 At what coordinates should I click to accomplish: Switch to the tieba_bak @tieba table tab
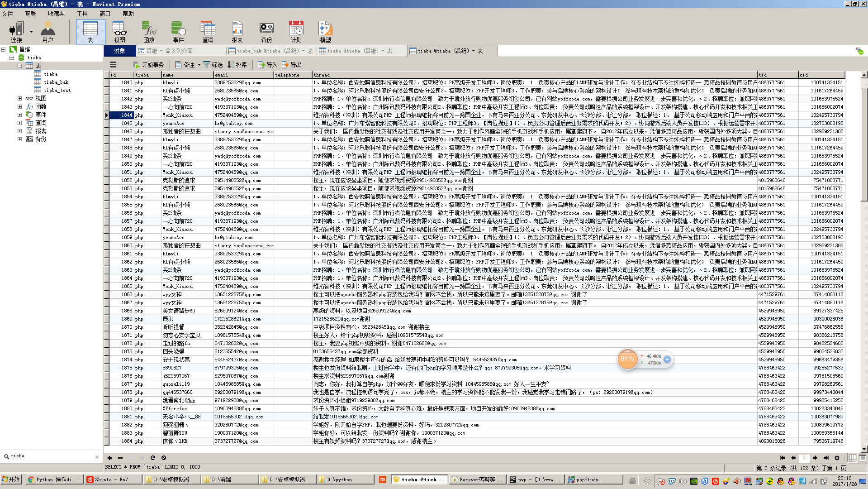point(270,51)
